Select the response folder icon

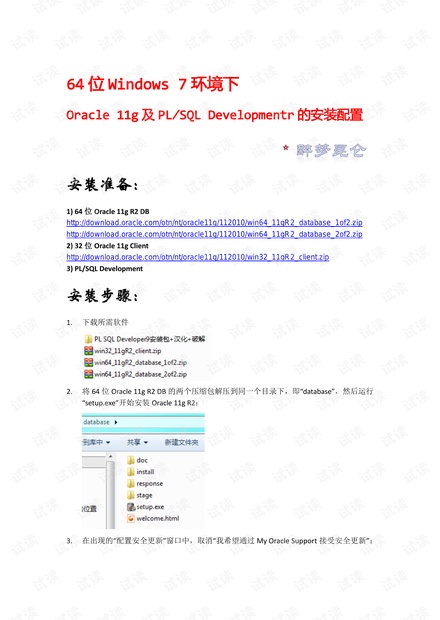[131, 483]
